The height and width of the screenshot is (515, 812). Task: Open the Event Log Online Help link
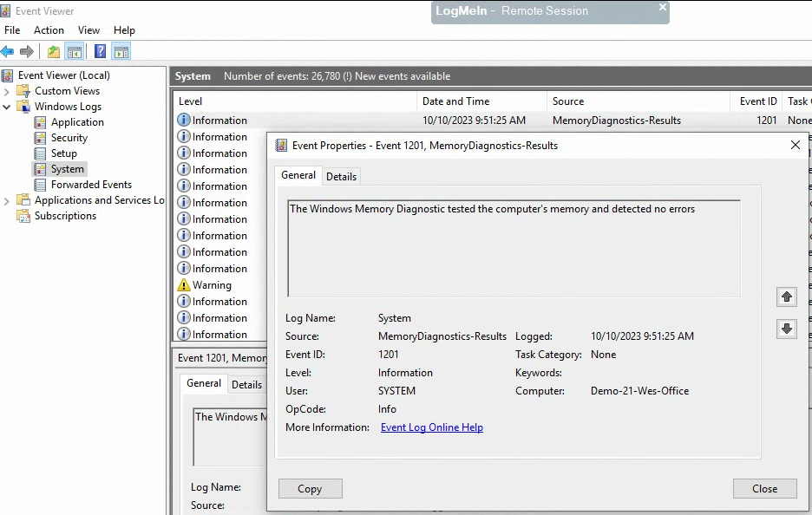pyautogui.click(x=431, y=427)
